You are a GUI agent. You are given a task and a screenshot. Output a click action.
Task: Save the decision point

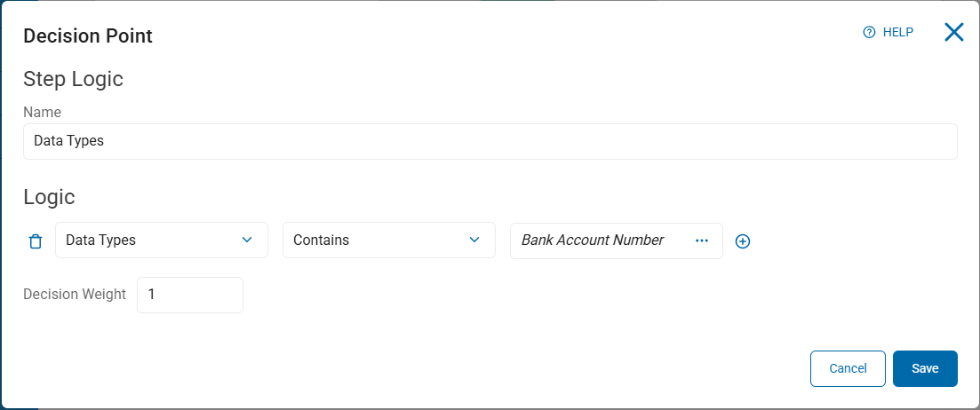pos(925,369)
